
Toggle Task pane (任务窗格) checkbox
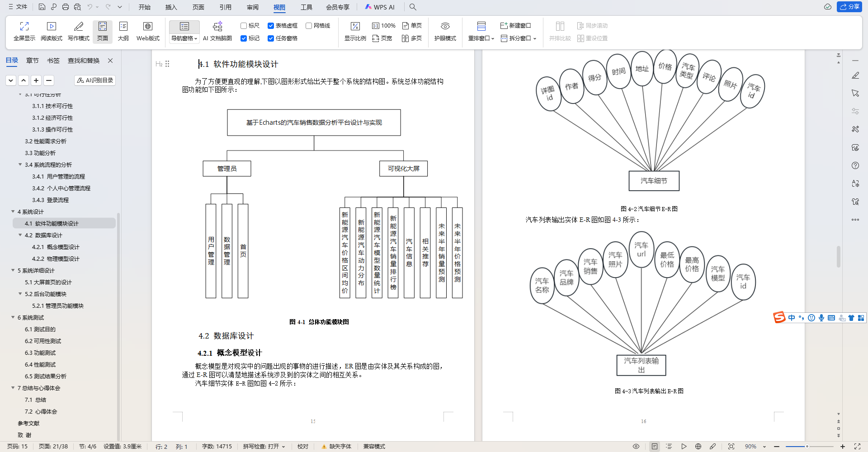[x=271, y=38]
